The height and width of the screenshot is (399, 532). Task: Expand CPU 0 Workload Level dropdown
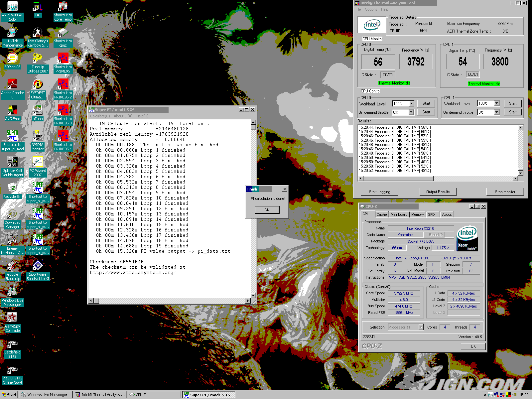411,103
